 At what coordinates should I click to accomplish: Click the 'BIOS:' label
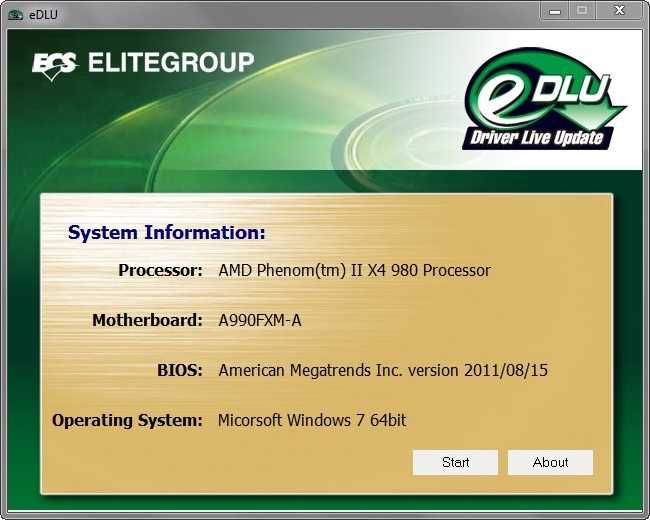coord(180,370)
